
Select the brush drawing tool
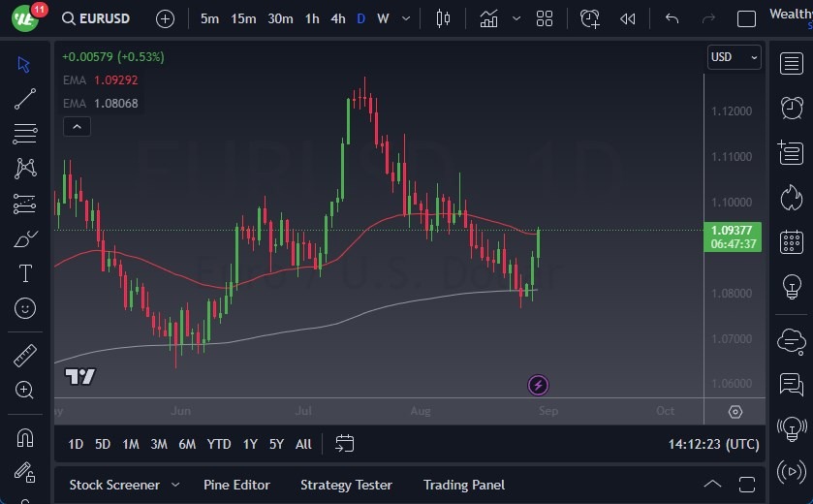click(25, 238)
